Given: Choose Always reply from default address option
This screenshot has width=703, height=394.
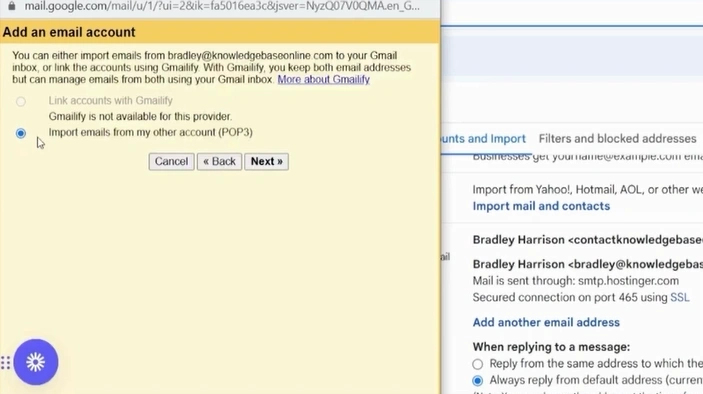Looking at the screenshot, I should point(477,381).
